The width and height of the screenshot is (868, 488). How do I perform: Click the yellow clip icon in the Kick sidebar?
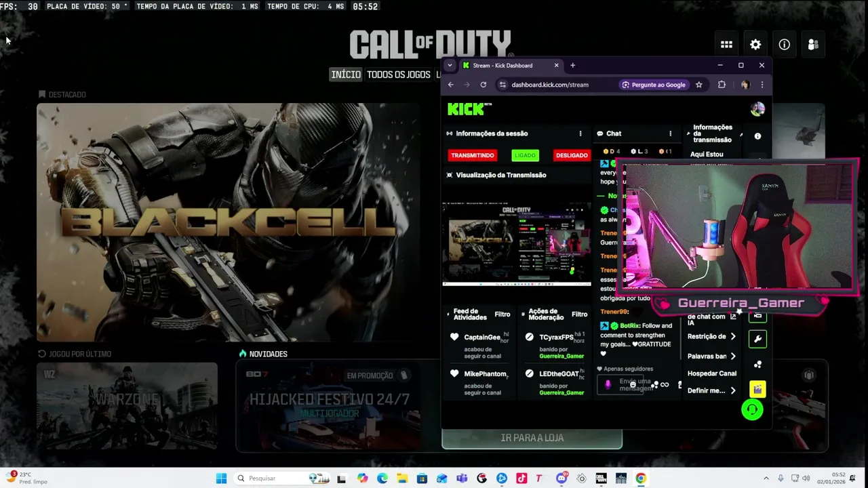tap(757, 389)
